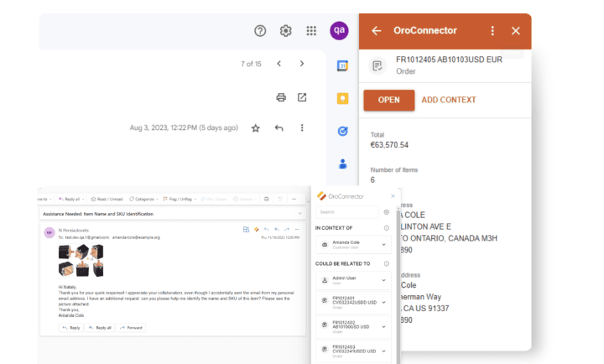Click ADD CONTEXT link
Viewport: 604px width, 364px height.
[449, 100]
